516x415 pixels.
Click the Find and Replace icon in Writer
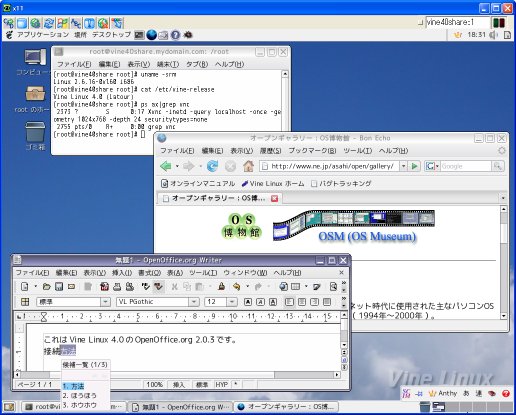(333, 286)
